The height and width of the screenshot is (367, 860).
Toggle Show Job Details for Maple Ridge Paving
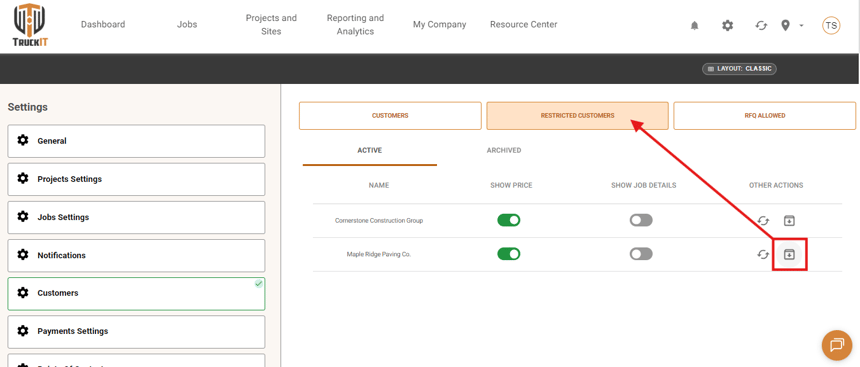point(641,254)
